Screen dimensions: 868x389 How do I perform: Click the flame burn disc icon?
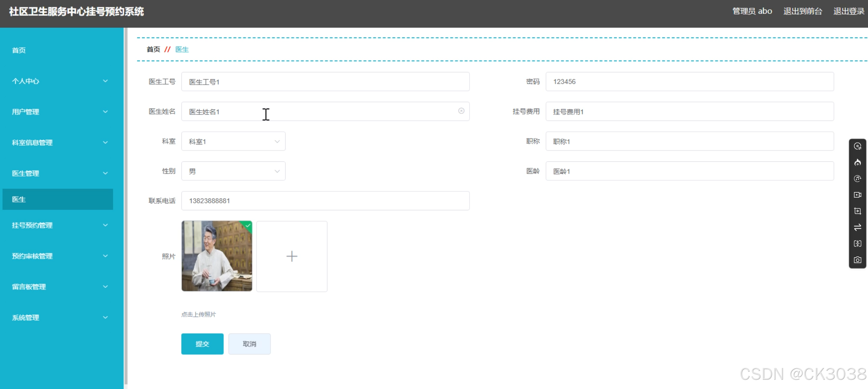point(857,162)
